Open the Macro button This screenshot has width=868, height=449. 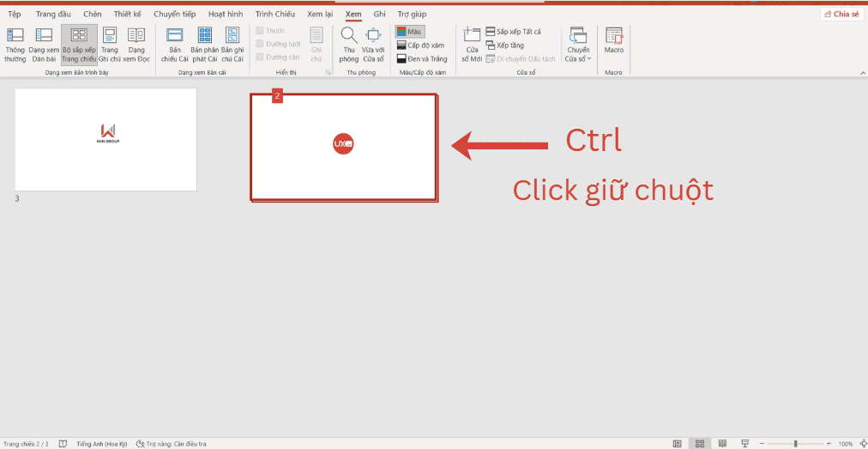[614, 39]
